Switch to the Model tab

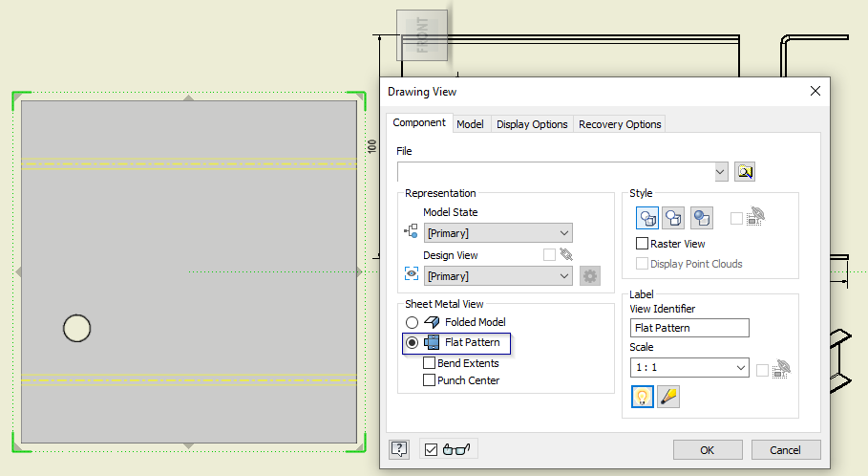(x=470, y=124)
